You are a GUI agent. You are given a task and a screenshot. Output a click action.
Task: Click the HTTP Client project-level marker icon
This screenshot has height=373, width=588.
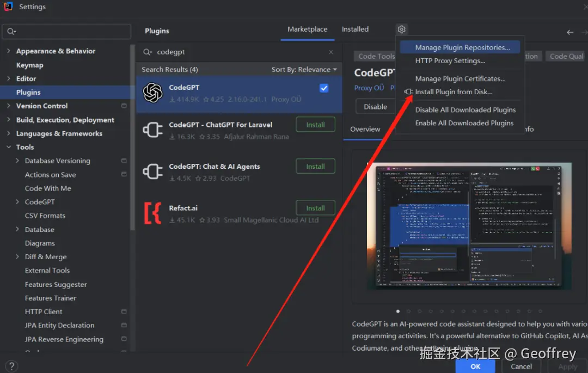(124, 311)
